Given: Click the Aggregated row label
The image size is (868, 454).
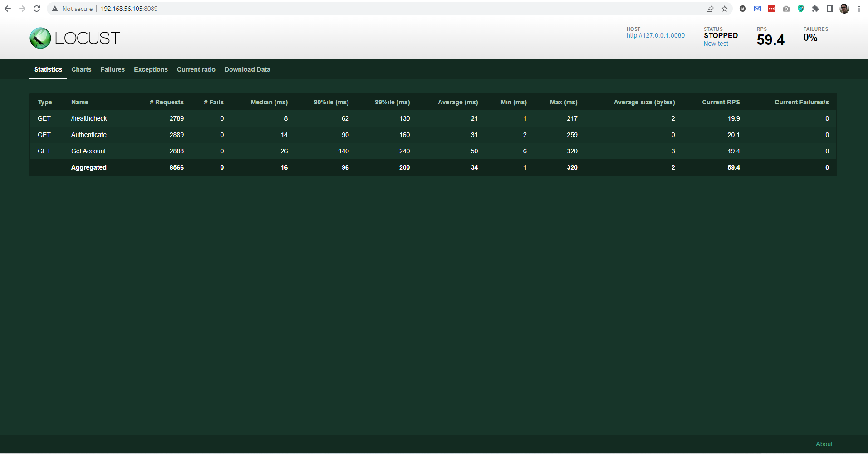Looking at the screenshot, I should click(89, 167).
